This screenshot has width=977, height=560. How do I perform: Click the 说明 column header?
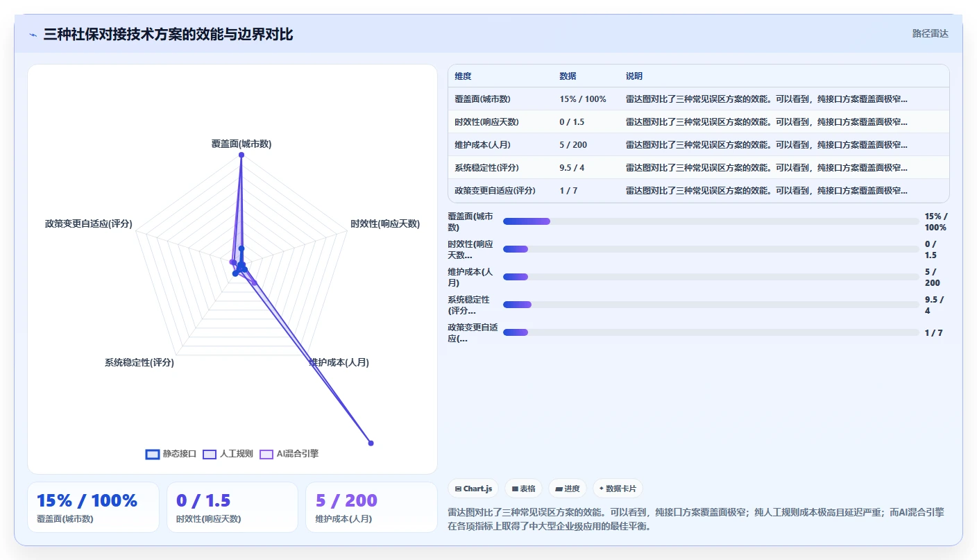(634, 76)
